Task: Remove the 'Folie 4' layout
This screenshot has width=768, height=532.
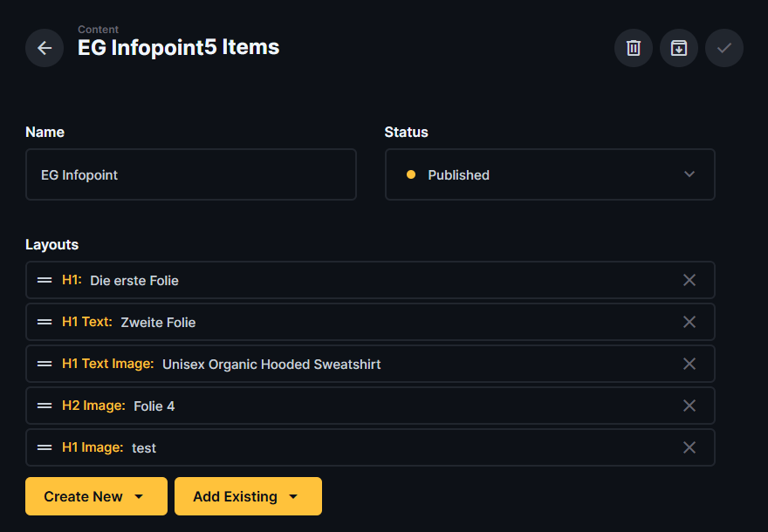Action: click(x=689, y=406)
